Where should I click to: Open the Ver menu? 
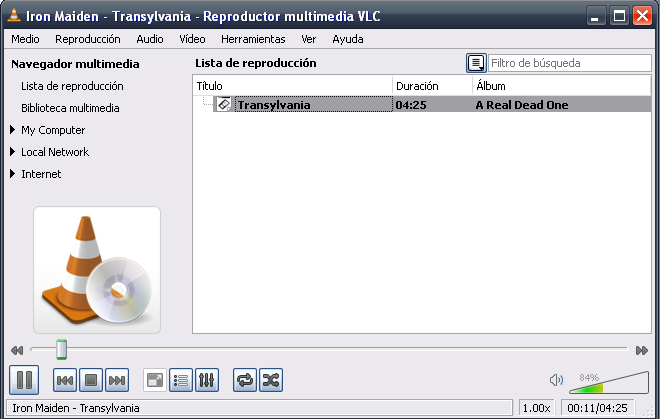click(309, 39)
